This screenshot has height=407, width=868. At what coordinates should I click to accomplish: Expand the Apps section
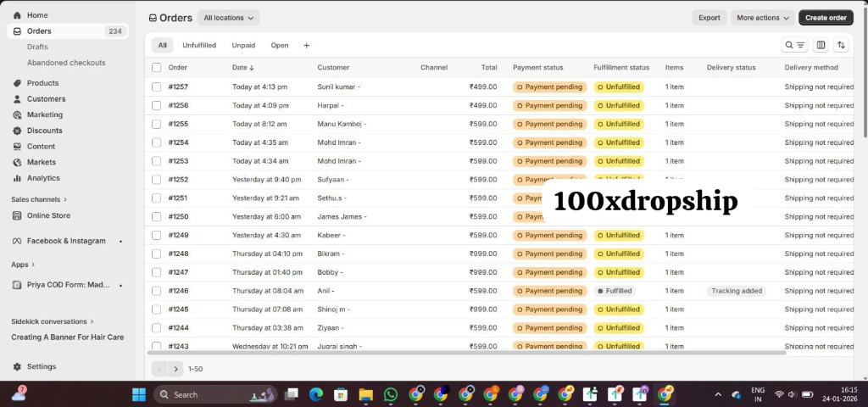[x=23, y=265]
